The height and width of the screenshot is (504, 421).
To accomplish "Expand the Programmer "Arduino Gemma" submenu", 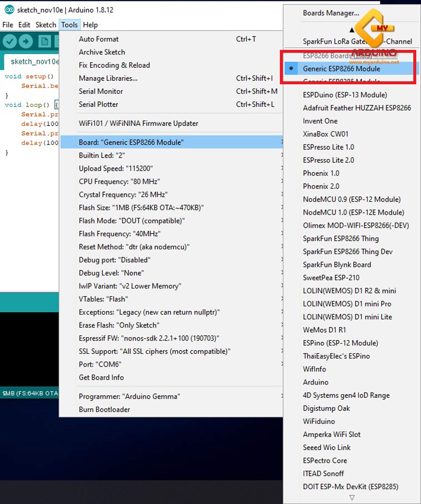I will tap(129, 396).
